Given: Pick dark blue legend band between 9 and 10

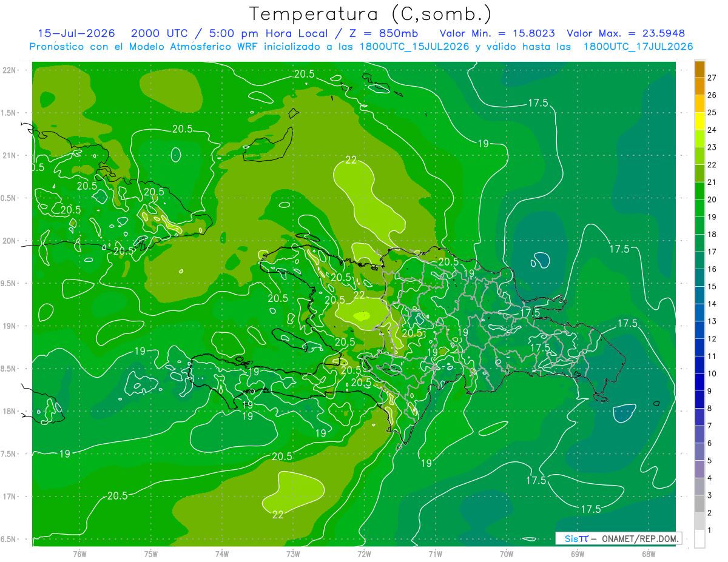Looking at the screenshot, I should point(699,382).
